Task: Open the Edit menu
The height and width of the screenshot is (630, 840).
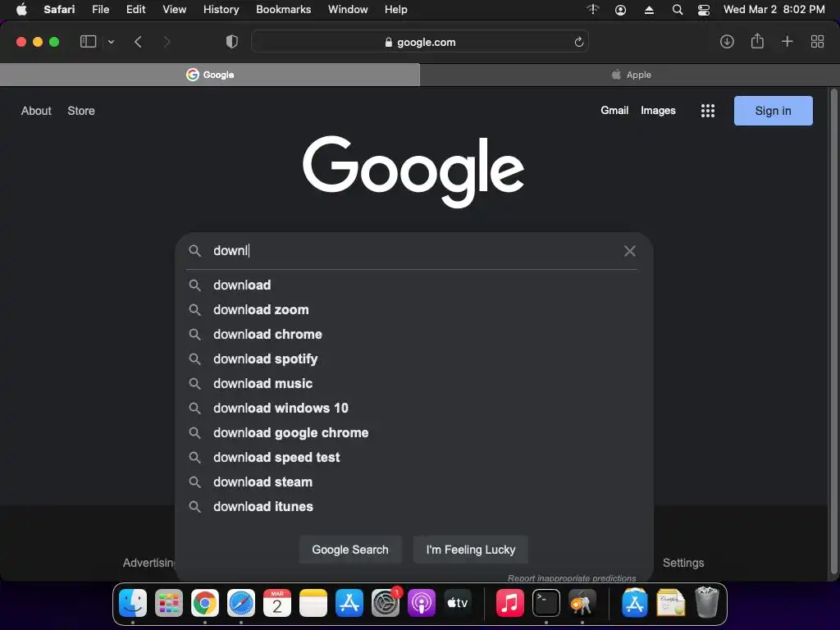Action: [x=135, y=10]
